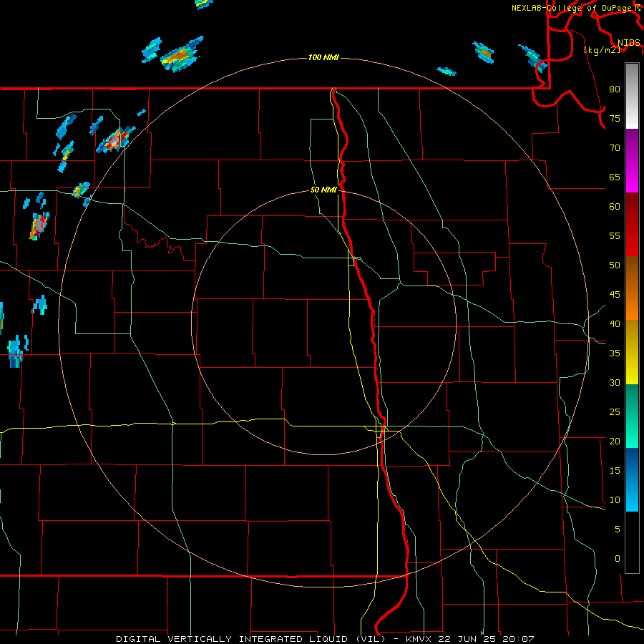Click the legend value '0'

[618, 559]
